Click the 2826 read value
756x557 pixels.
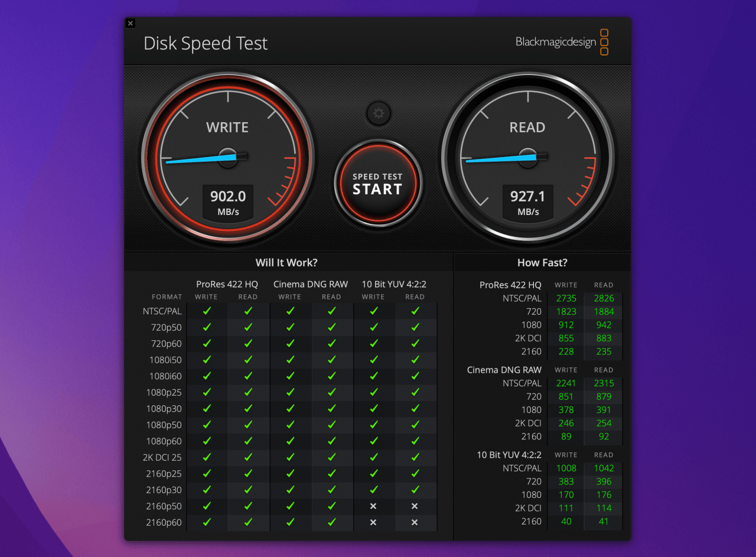point(604,298)
